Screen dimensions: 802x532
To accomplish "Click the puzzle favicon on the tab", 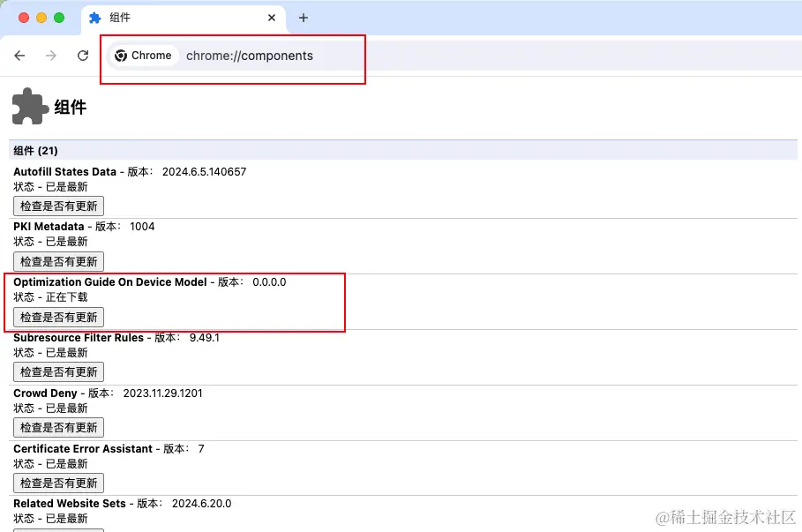I will pyautogui.click(x=94, y=18).
